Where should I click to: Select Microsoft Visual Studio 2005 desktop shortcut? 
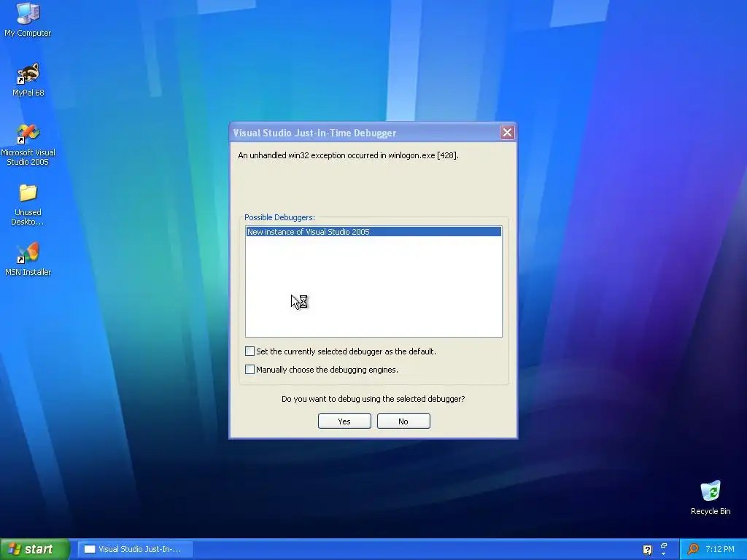(28, 145)
